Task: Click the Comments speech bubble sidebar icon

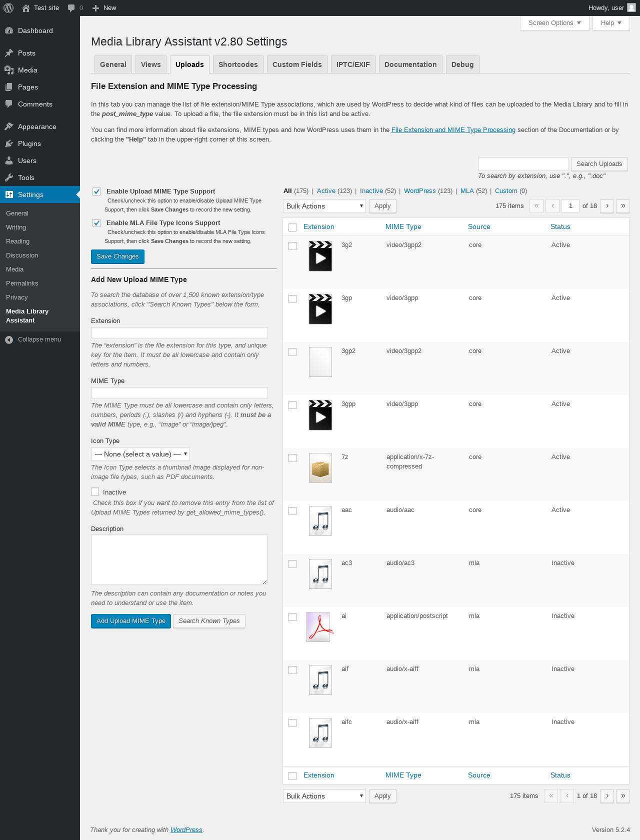Action: (x=9, y=104)
